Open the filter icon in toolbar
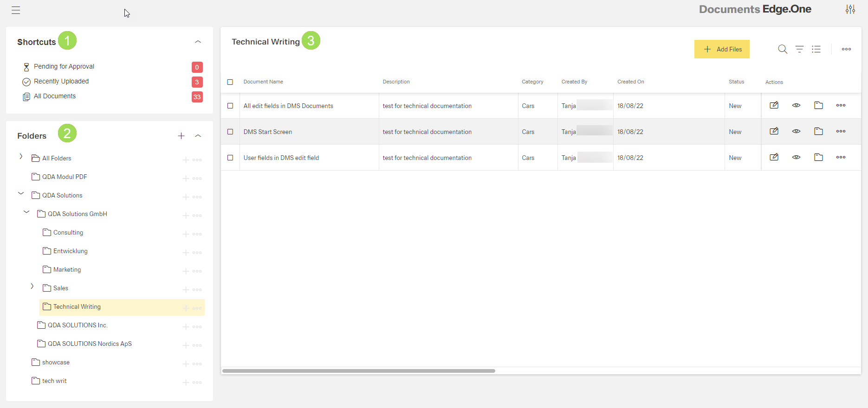Screen dimensions: 868x408 tap(799, 49)
